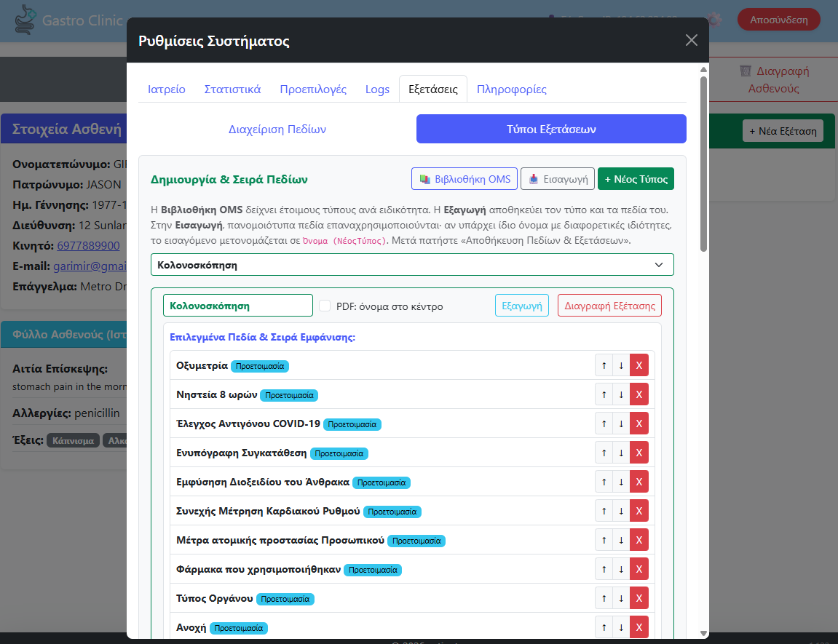Screen dimensions: 838x644
Task: Remove Ενυπόγραφη Συγκατάθεση field
Action: point(639,453)
